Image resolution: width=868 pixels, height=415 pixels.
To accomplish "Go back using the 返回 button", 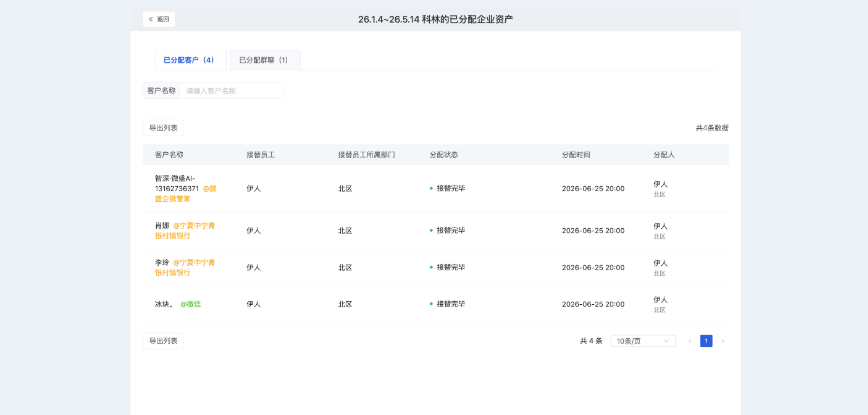I will click(x=159, y=19).
